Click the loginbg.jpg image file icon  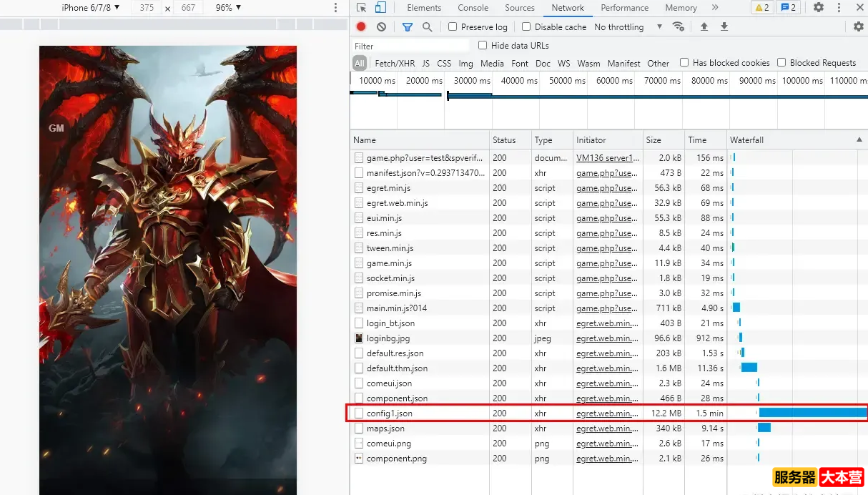pyautogui.click(x=359, y=338)
